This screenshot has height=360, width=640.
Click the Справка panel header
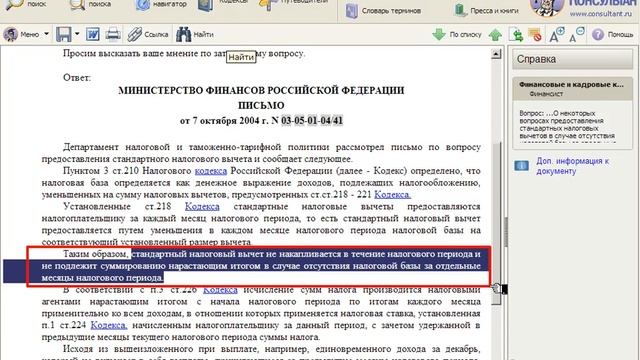click(x=572, y=59)
